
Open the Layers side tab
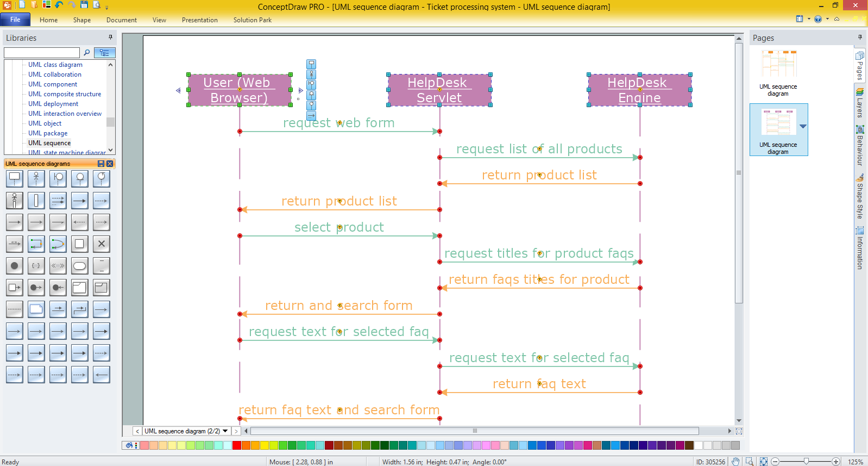coord(860,102)
